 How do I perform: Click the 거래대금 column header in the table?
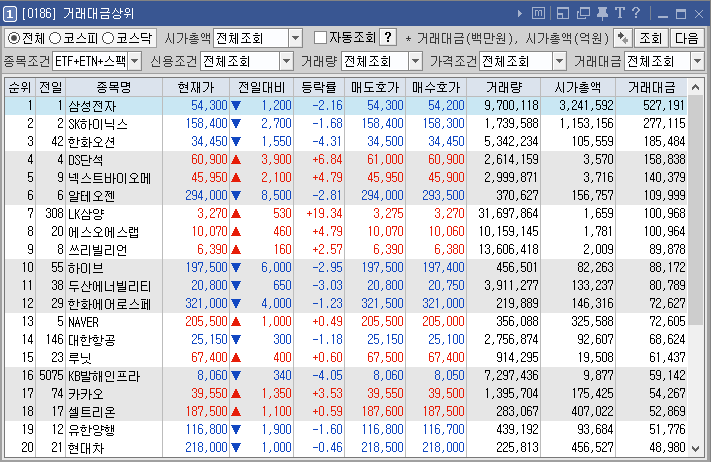pyautogui.click(x=652, y=87)
